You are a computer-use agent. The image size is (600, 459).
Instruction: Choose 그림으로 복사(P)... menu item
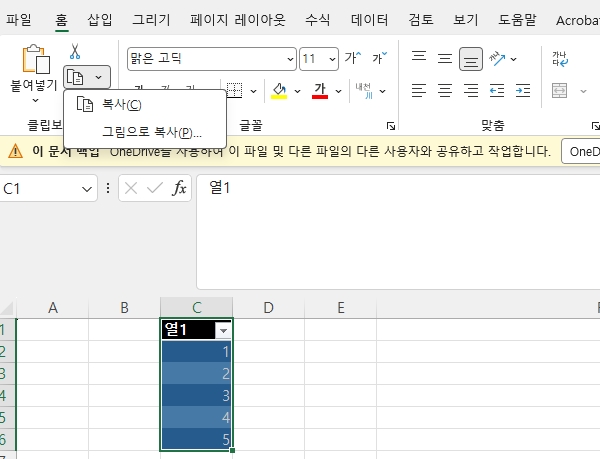[145, 132]
